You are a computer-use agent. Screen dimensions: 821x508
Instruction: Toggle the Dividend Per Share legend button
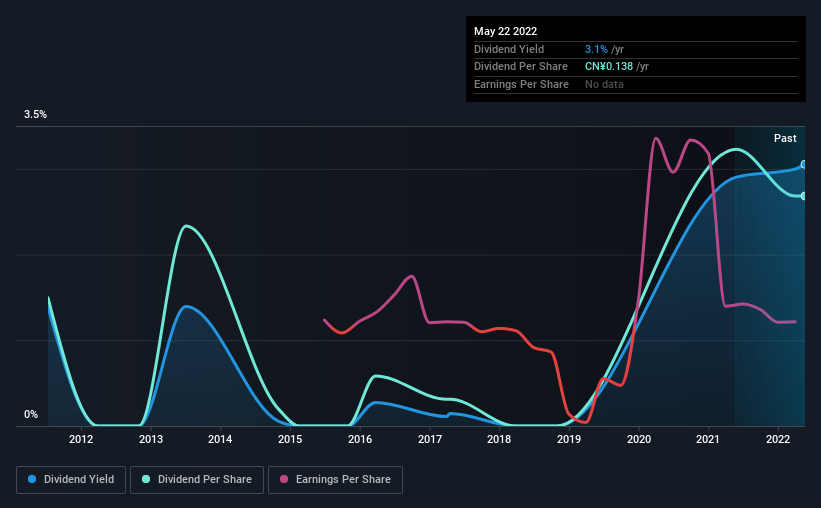coord(197,480)
